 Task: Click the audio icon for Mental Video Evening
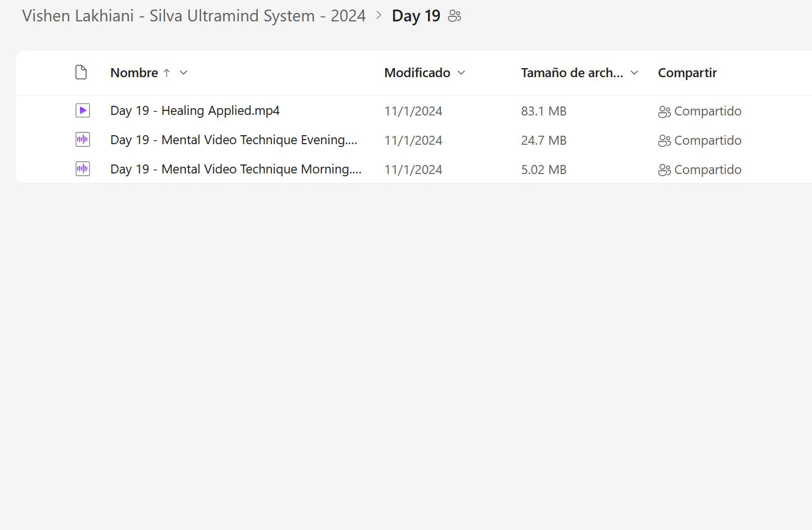click(x=83, y=140)
